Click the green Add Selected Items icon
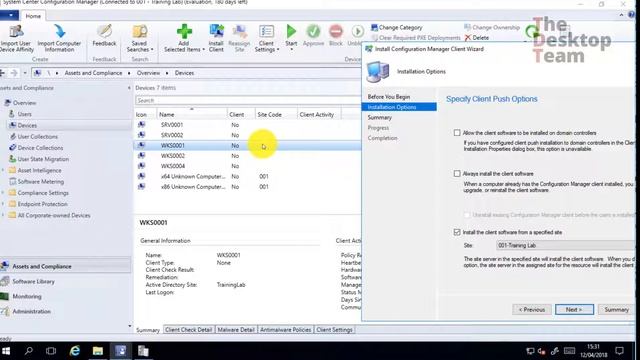640x360 pixels. [x=184, y=31]
